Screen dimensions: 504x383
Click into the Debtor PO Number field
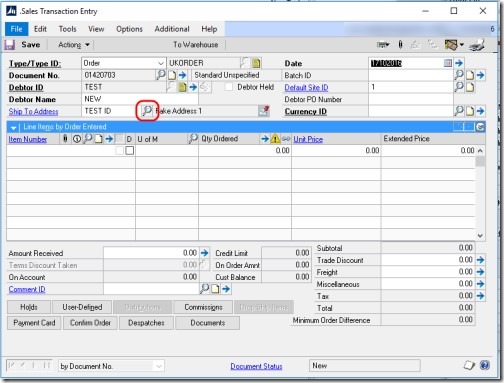(x=411, y=99)
